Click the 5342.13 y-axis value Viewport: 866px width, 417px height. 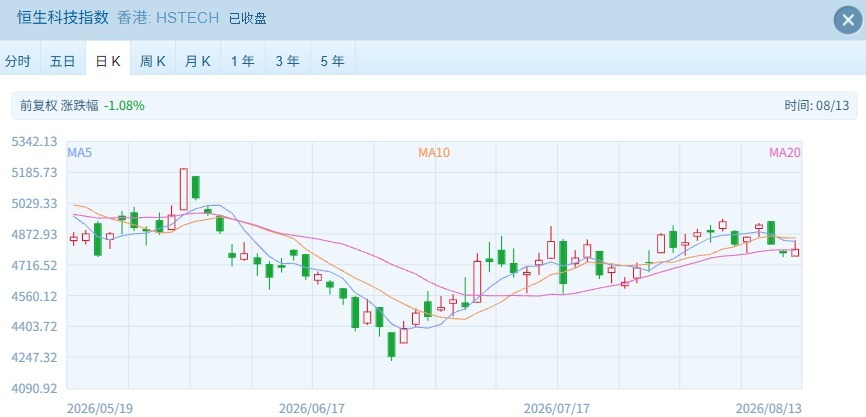pyautogui.click(x=34, y=141)
